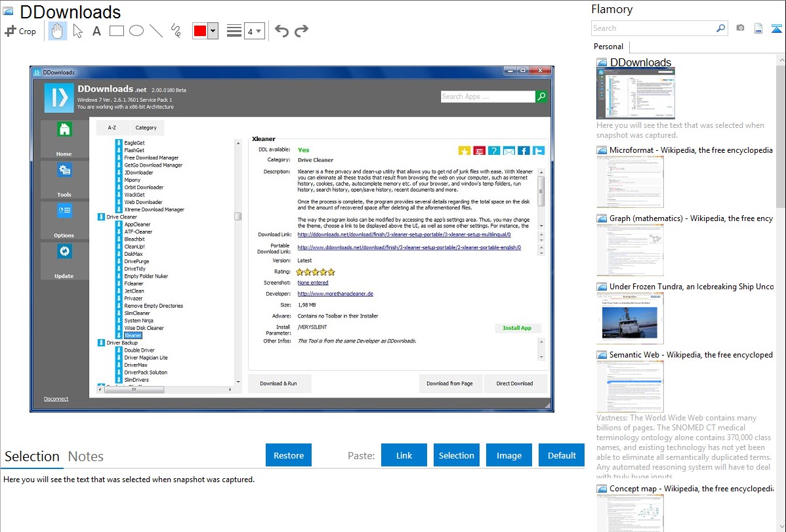Click the Default paste button
This screenshot has width=786, height=532.
point(562,455)
